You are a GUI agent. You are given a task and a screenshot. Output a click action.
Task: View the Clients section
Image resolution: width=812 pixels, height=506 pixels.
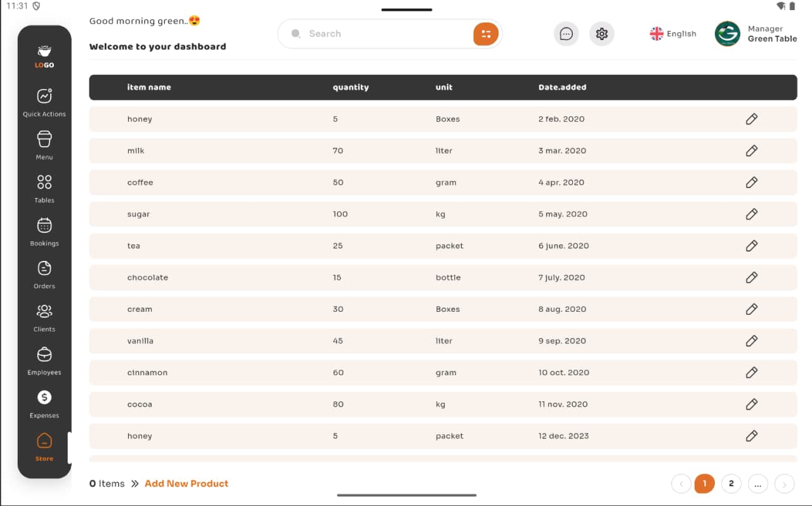[44, 316]
